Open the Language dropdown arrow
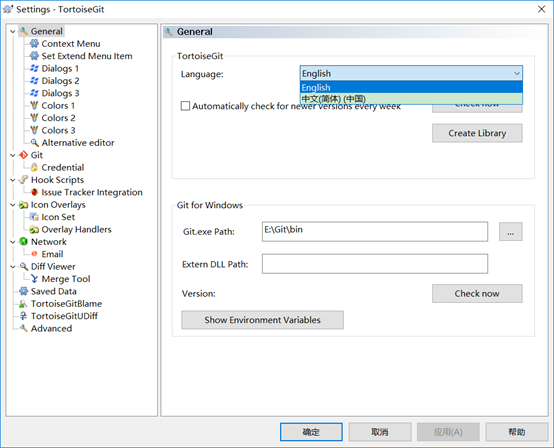554x448 pixels. (517, 73)
